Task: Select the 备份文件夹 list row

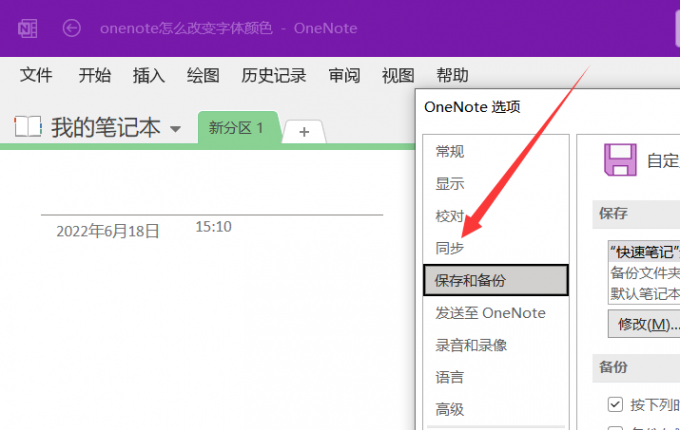Action: [644, 273]
